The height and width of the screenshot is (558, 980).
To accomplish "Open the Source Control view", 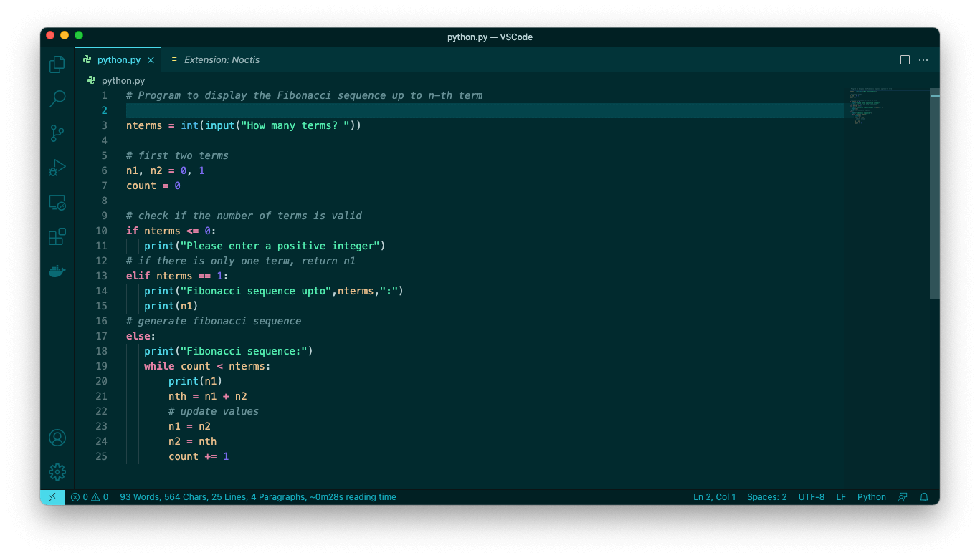I will [x=57, y=133].
